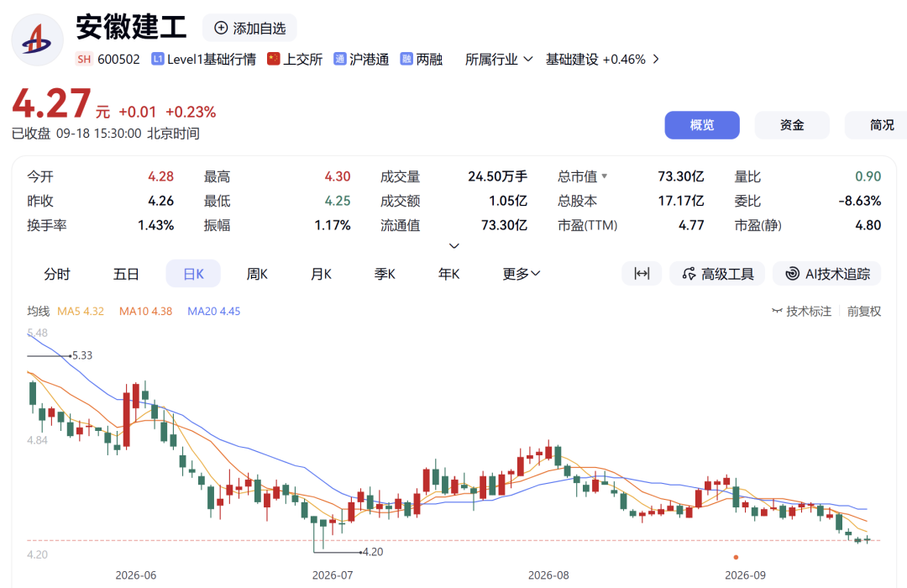The height and width of the screenshot is (588, 907).
Task: Click the MA20 4.45 indicator label
Action: pyautogui.click(x=213, y=312)
